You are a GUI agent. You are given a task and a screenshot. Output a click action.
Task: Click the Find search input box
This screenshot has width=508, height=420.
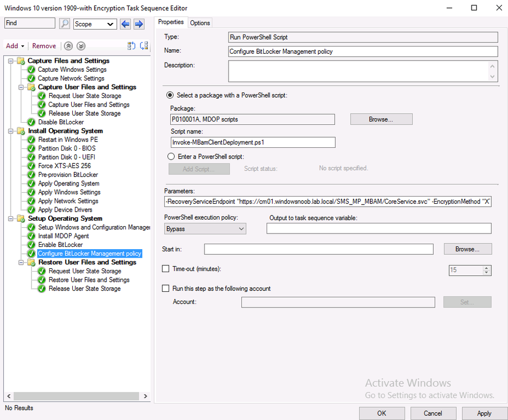(30, 24)
